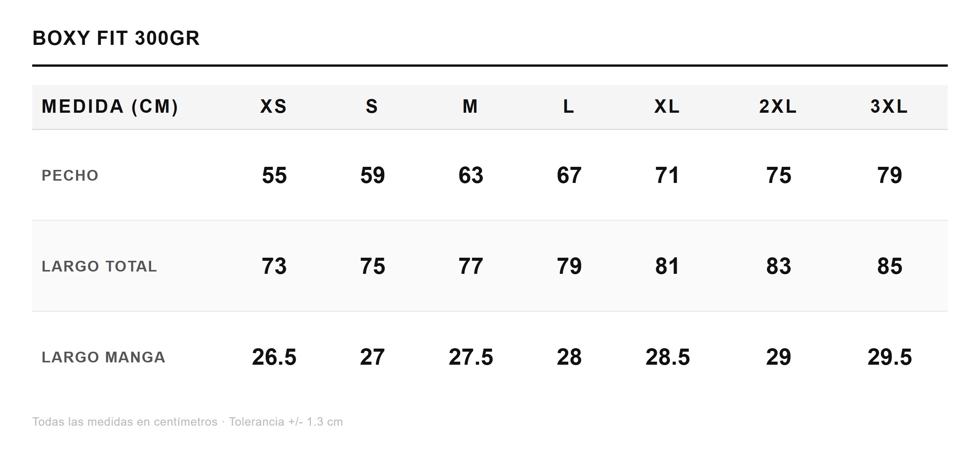Click the tolerance footnote text

187,422
